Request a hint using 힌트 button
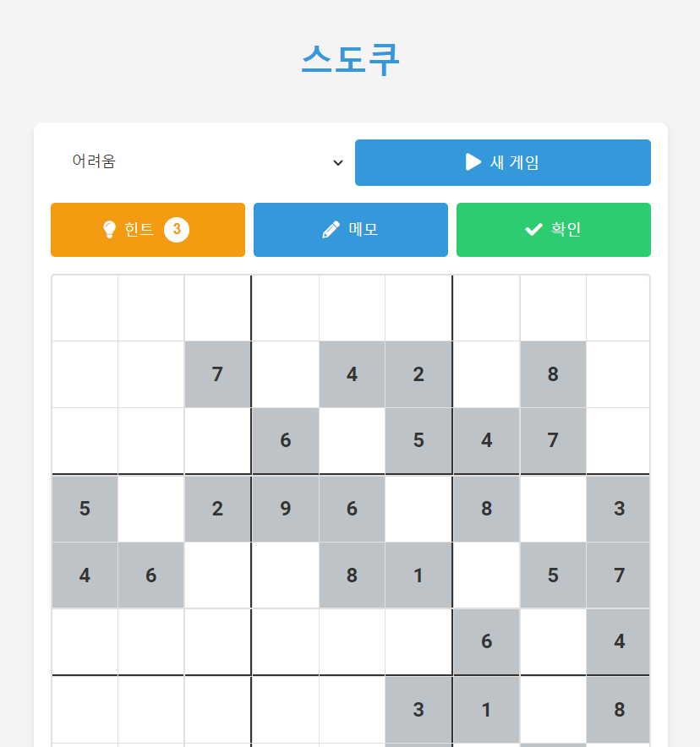This screenshot has height=747, width=700. (148, 230)
